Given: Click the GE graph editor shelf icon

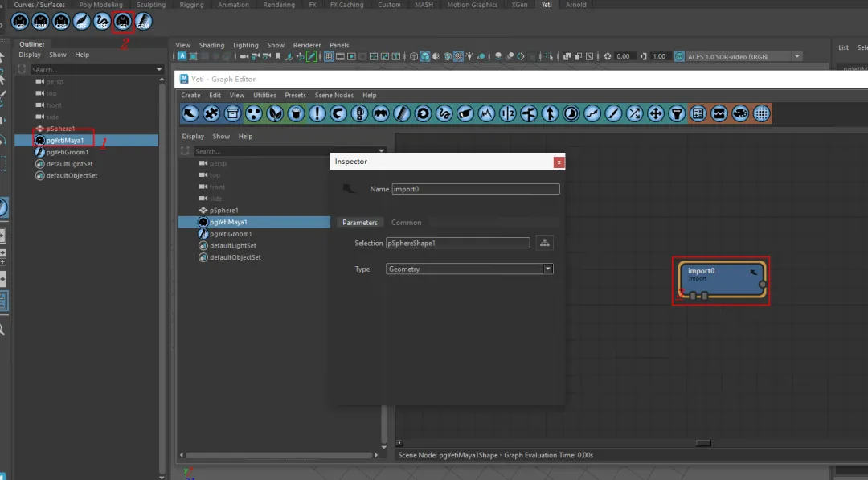Looking at the screenshot, I should pyautogui.click(x=122, y=20).
